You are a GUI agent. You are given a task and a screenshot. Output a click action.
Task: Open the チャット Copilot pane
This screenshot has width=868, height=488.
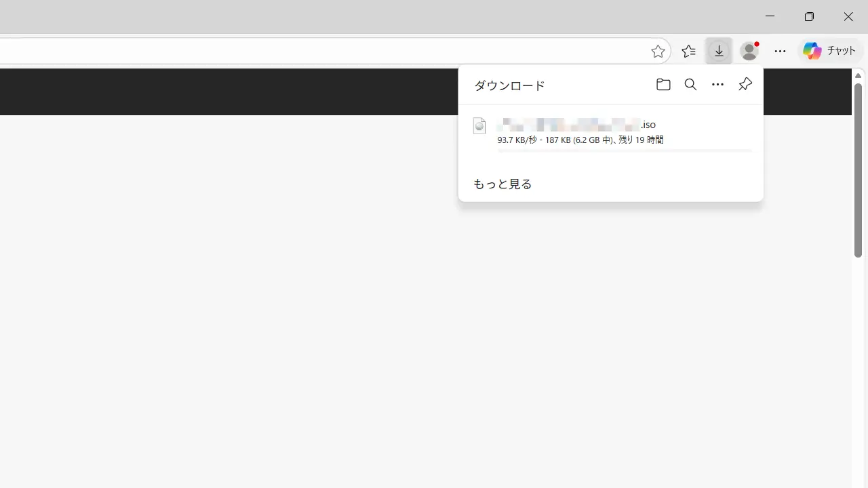(x=841, y=51)
